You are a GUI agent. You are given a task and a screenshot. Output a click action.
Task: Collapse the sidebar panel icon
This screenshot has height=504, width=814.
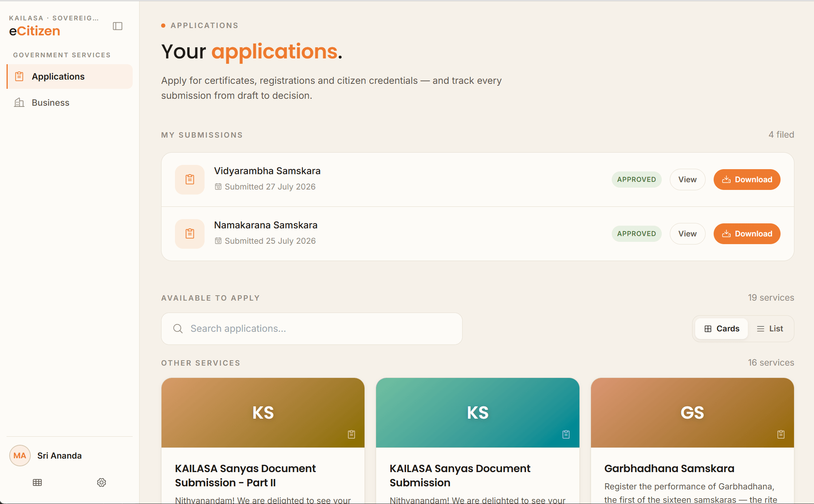(x=118, y=26)
